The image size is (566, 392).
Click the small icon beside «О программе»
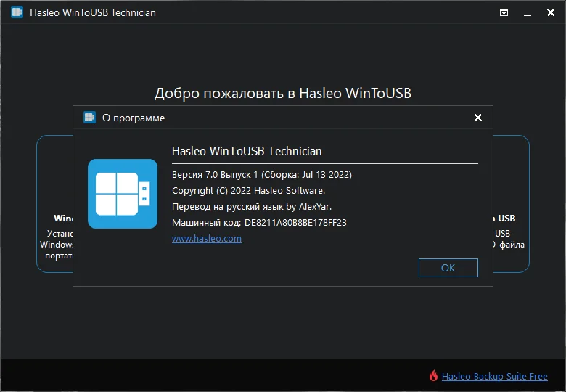coord(89,118)
